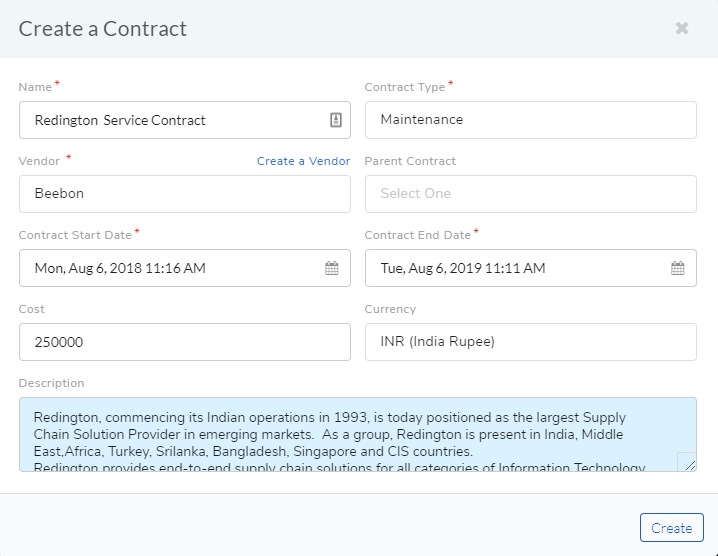Click the Contract Type label
718x556 pixels.
(x=405, y=87)
